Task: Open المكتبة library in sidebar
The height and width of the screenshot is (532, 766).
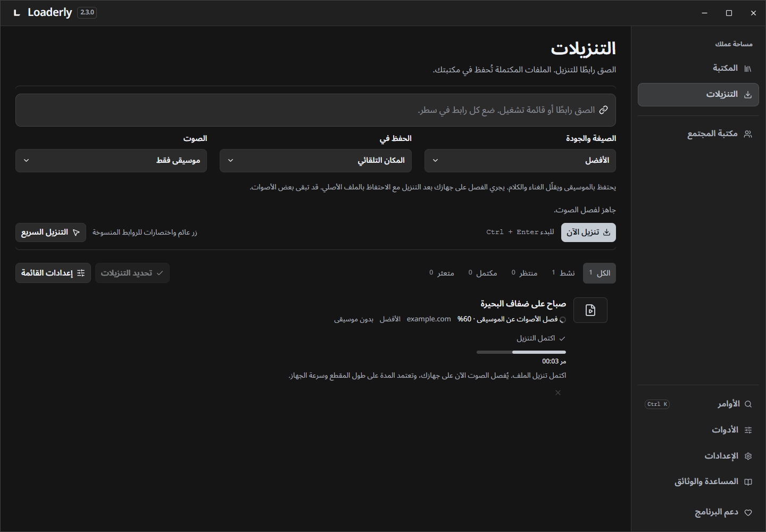Action: click(x=698, y=68)
